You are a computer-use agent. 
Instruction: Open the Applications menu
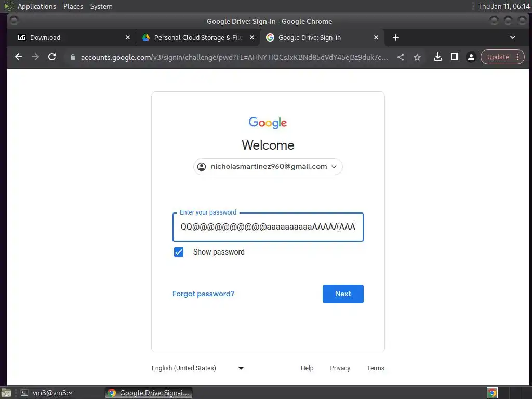point(37,6)
